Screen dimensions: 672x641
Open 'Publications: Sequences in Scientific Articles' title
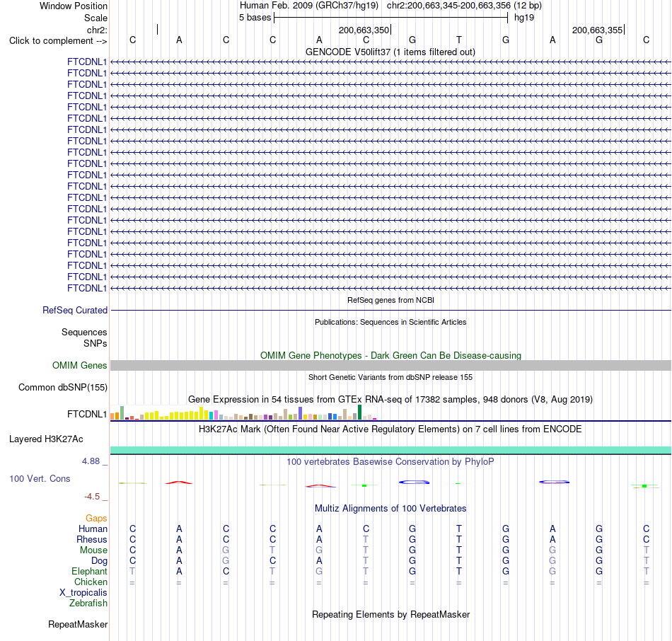click(x=390, y=322)
